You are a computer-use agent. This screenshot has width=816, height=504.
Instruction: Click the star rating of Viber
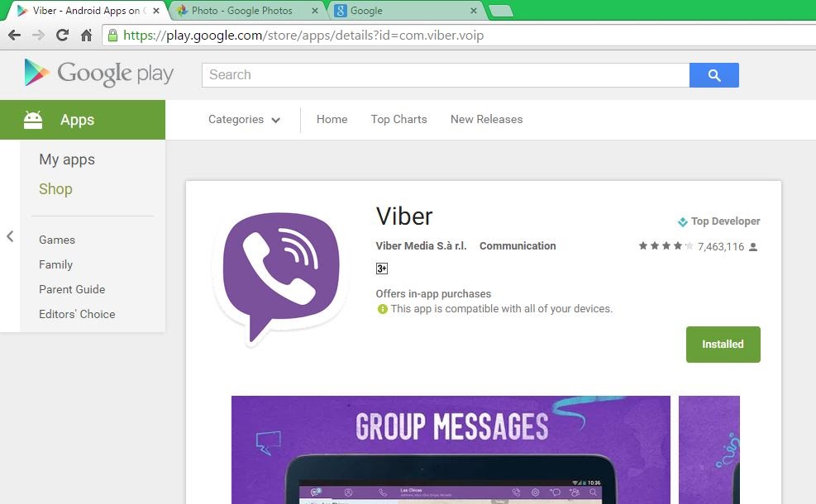(x=666, y=246)
